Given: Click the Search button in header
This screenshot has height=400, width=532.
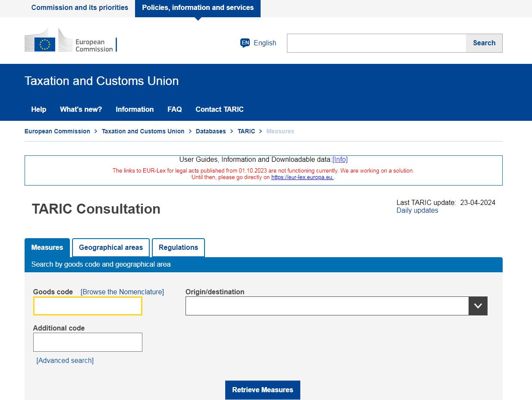Looking at the screenshot, I should [484, 43].
